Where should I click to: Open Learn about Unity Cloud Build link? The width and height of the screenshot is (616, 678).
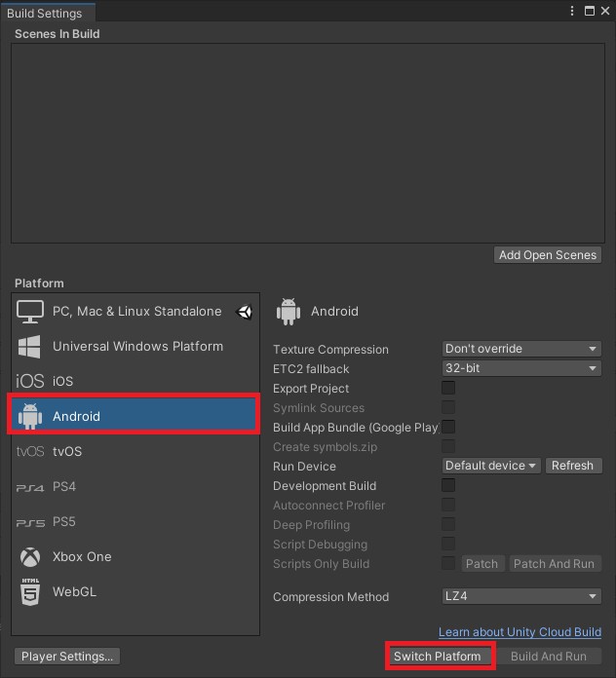[x=520, y=632]
